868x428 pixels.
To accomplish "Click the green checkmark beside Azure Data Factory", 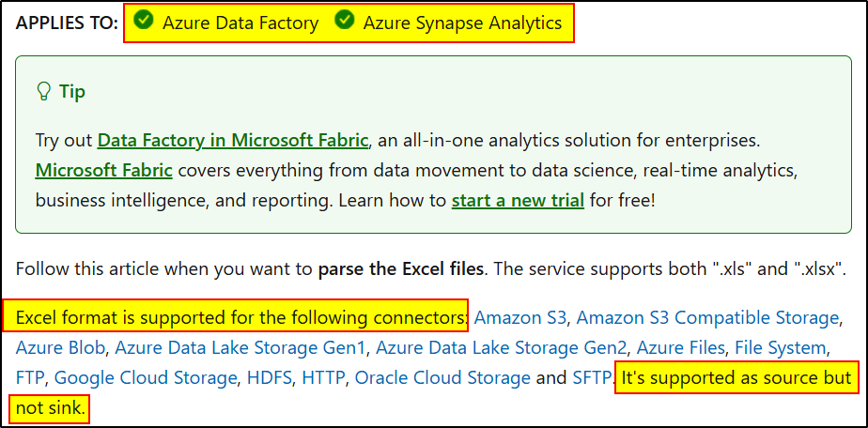I will click(143, 21).
